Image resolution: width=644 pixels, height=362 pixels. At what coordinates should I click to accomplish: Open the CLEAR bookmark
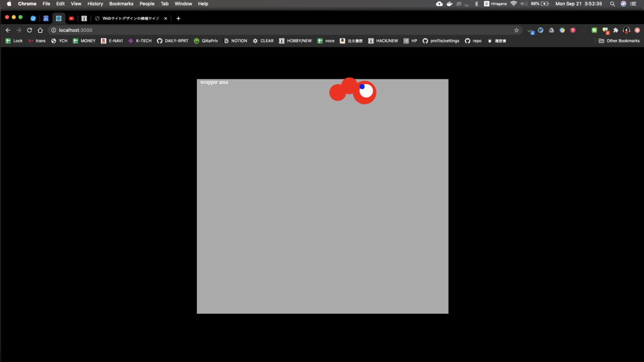pos(263,41)
